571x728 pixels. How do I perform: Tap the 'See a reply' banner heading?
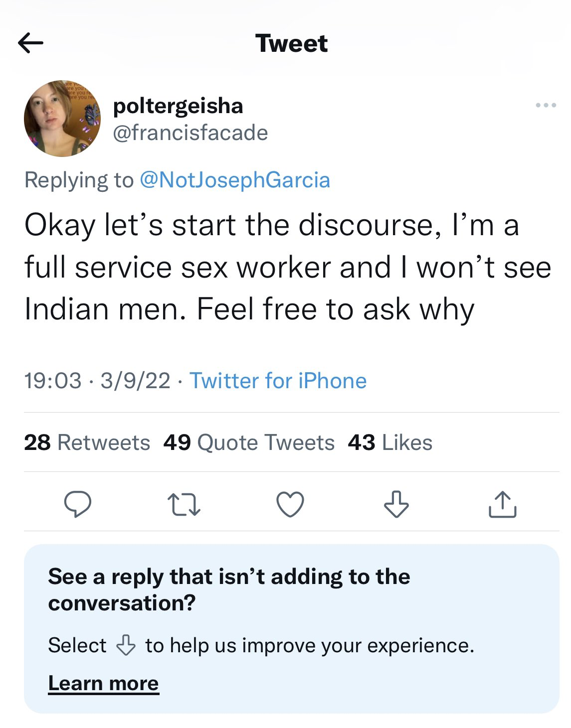pyautogui.click(x=229, y=589)
